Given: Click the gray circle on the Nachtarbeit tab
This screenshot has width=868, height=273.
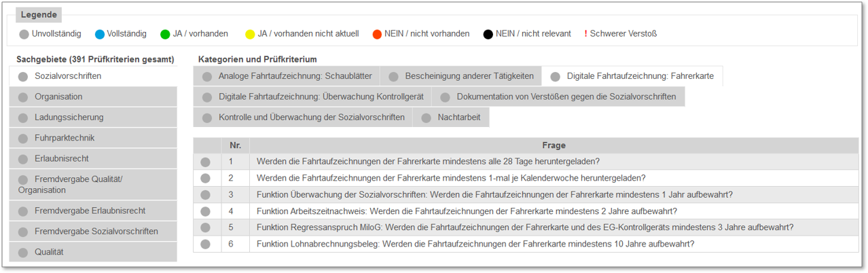Looking at the screenshot, I should point(426,118).
